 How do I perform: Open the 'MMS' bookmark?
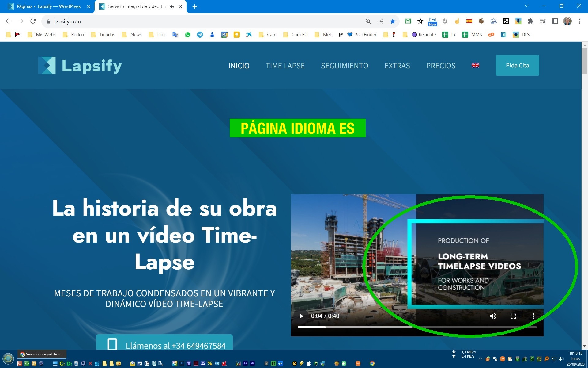(x=472, y=35)
